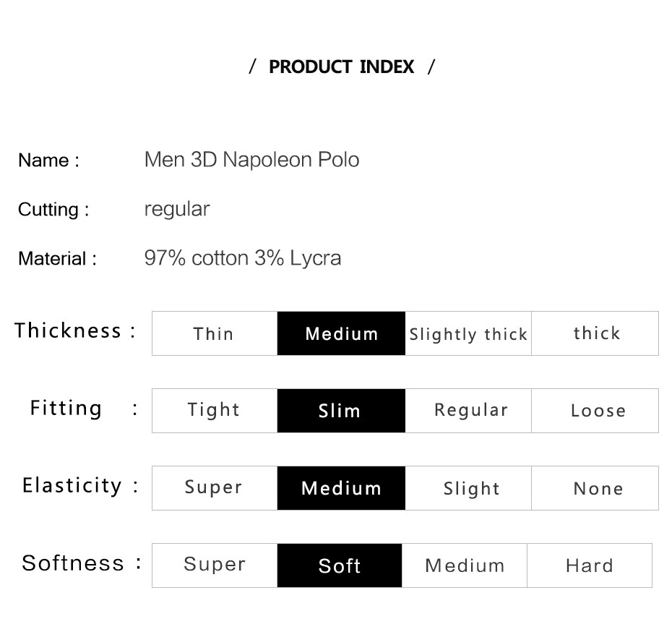Select Super in the Elasticity row
672x619 pixels.
(214, 488)
